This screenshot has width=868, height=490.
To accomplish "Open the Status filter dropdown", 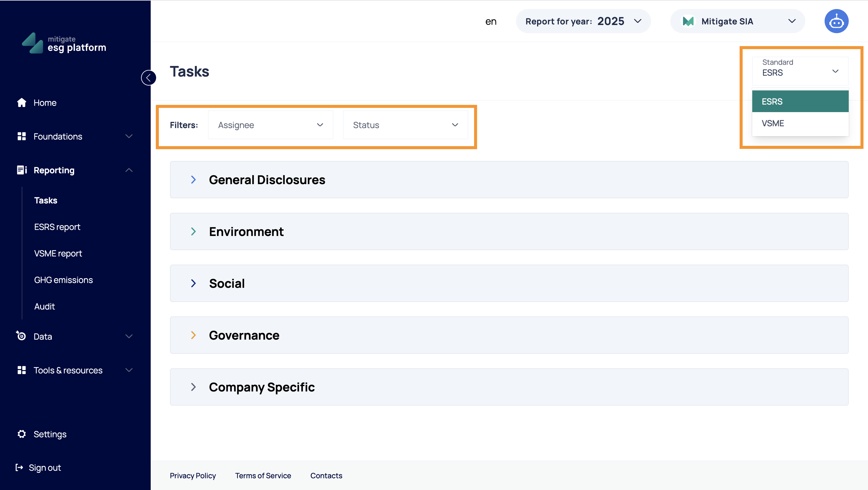I will pyautogui.click(x=405, y=125).
